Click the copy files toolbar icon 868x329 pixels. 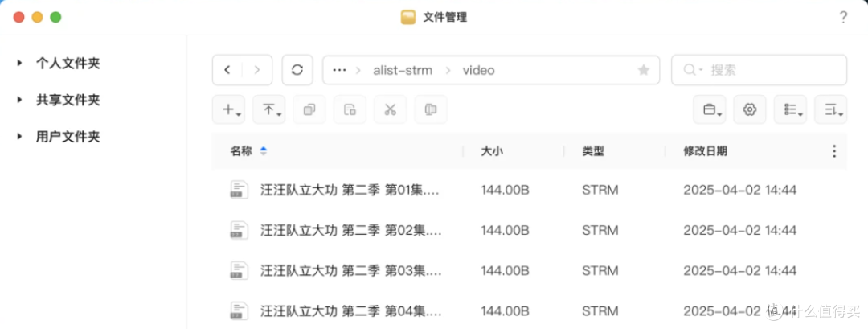pos(309,109)
